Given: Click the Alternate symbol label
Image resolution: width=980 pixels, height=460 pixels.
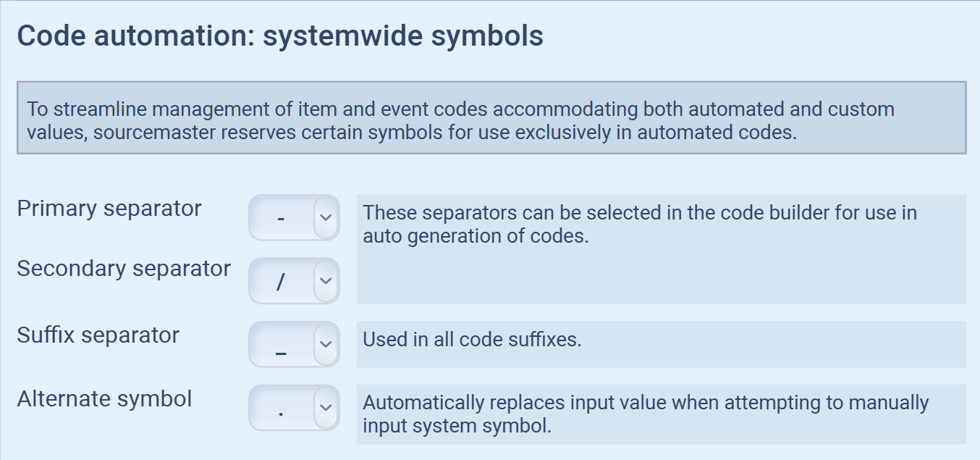Looking at the screenshot, I should [104, 399].
